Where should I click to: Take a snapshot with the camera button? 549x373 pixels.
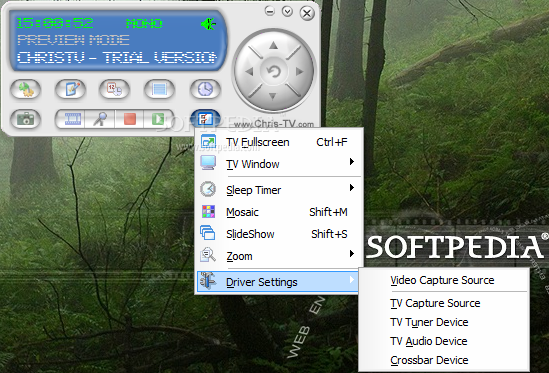(26, 119)
